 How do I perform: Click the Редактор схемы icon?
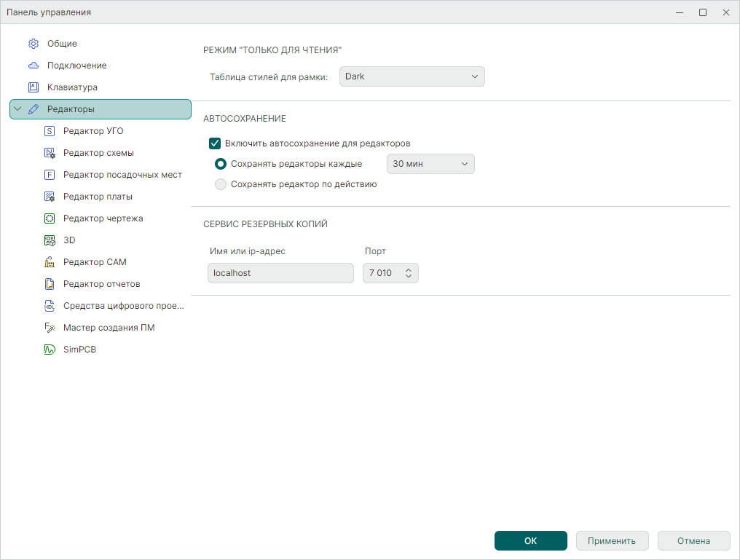coord(50,154)
